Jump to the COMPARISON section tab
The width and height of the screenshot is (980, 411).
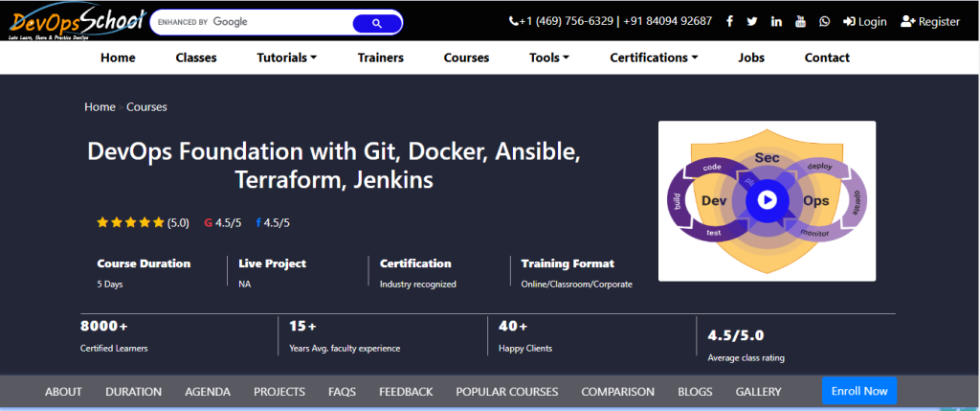[617, 392]
